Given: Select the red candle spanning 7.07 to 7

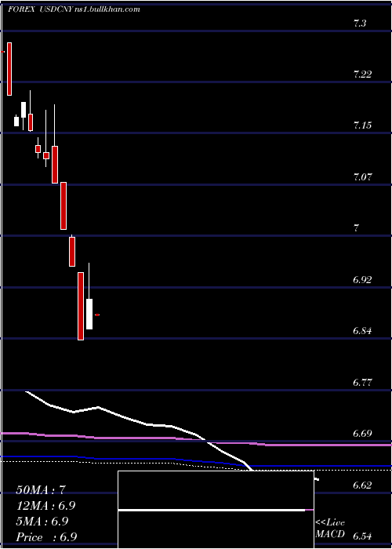Looking at the screenshot, I should coord(64,205).
